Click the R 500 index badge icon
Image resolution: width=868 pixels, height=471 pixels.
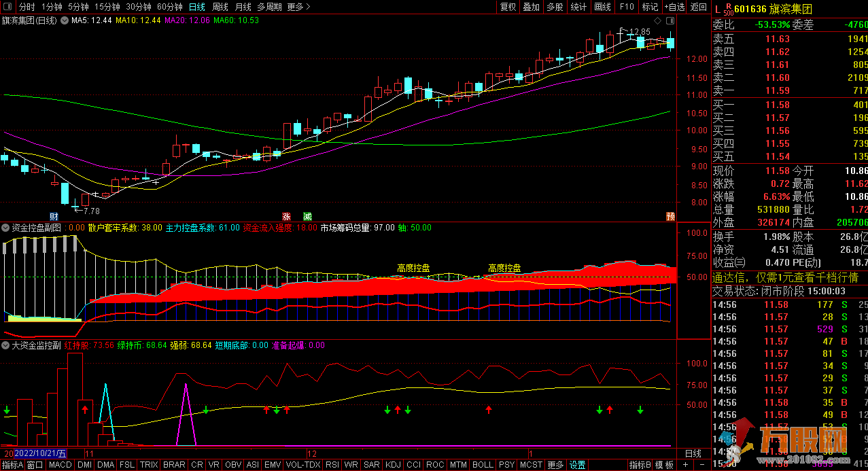point(728,8)
